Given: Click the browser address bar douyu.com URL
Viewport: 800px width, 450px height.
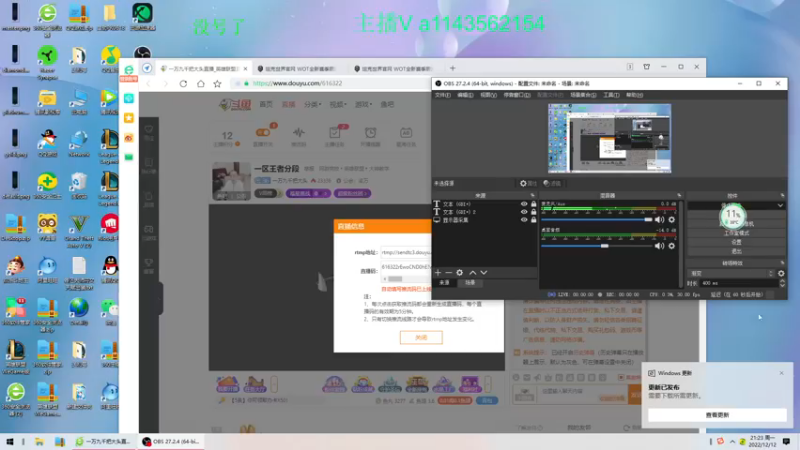Looking at the screenshot, I should [297, 84].
